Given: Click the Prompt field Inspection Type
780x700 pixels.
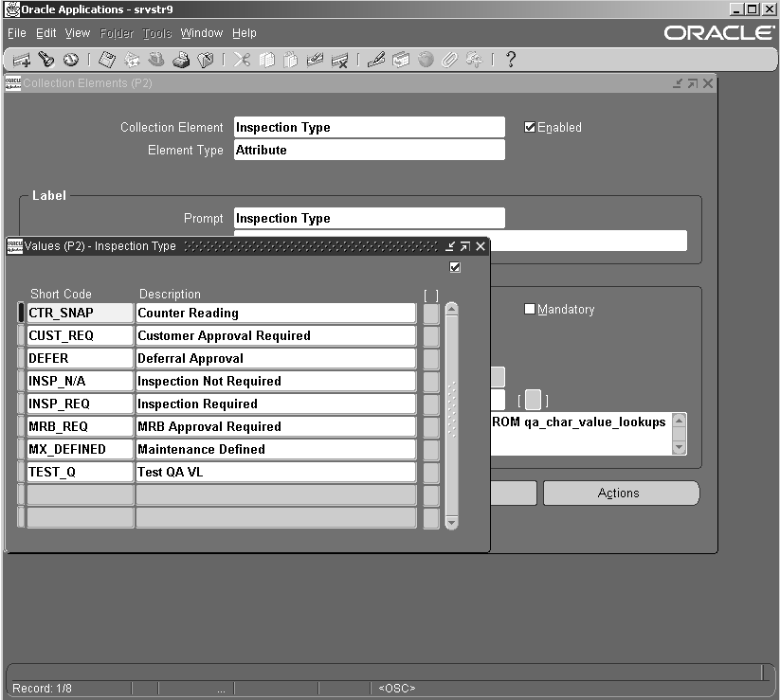Looking at the screenshot, I should click(x=370, y=218).
